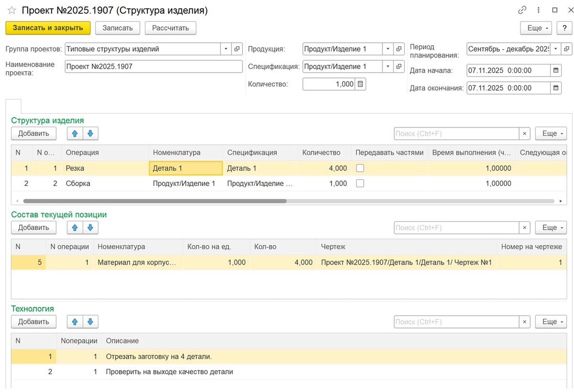This screenshot has width=574, height=392.
Task: Click the open-list icon beside Спецификация field
Action: point(399,66)
